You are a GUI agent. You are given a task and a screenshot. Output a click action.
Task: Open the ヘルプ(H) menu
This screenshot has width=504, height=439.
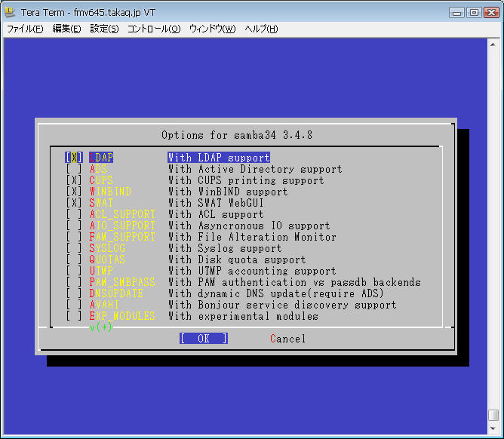[x=261, y=29]
